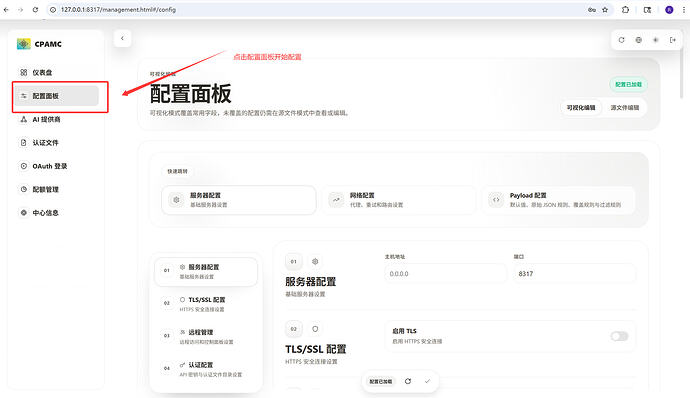Switch to 源文件编辑 mode tab
Viewport: 690px width, 398px height.
625,107
